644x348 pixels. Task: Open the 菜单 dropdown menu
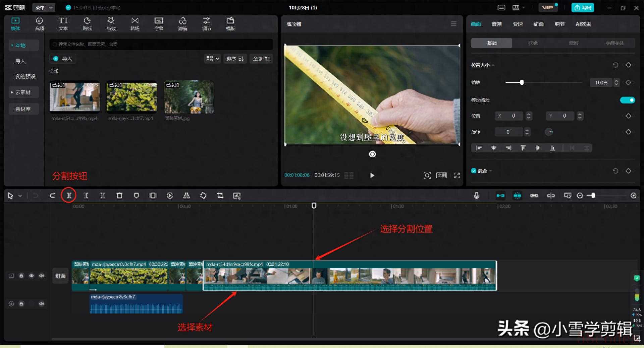pyautogui.click(x=44, y=7)
